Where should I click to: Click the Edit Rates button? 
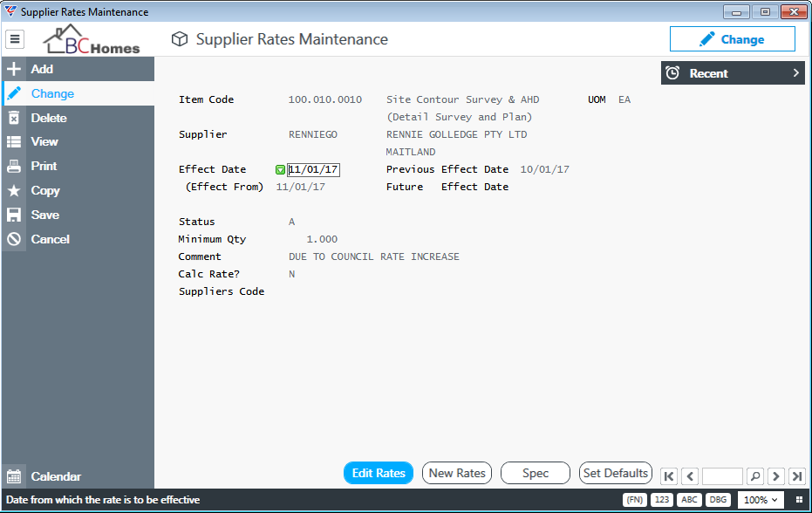[379, 473]
